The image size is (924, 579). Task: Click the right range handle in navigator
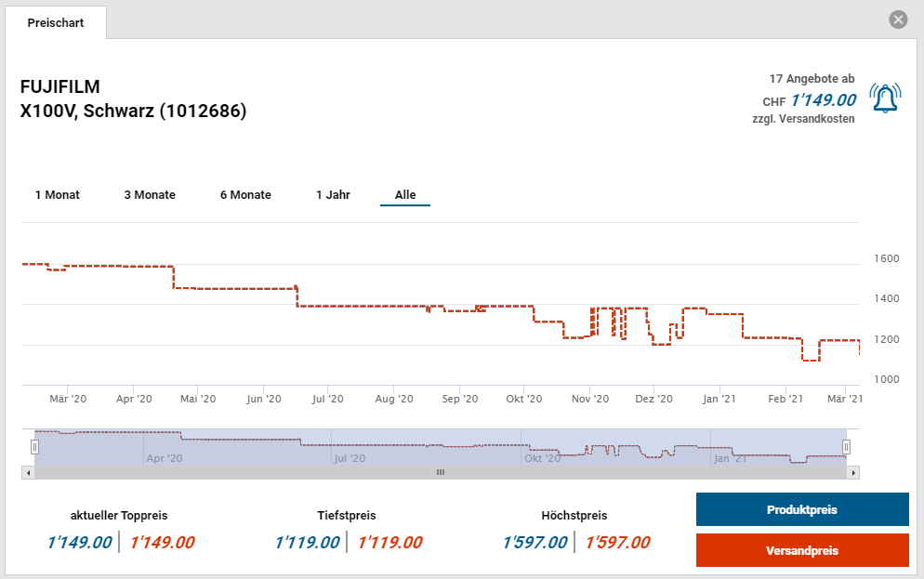tap(846, 447)
